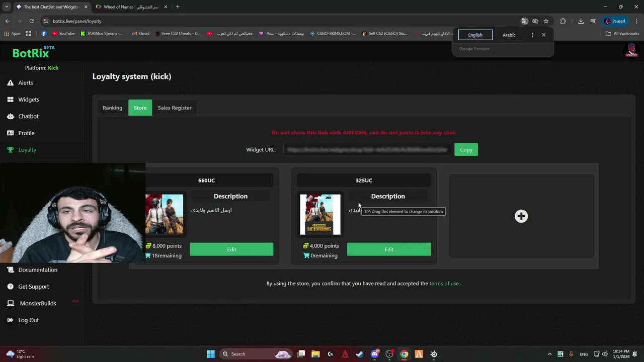Open Apps shortcut in bookmarks bar
This screenshot has height=362, width=644.
tap(13, 34)
